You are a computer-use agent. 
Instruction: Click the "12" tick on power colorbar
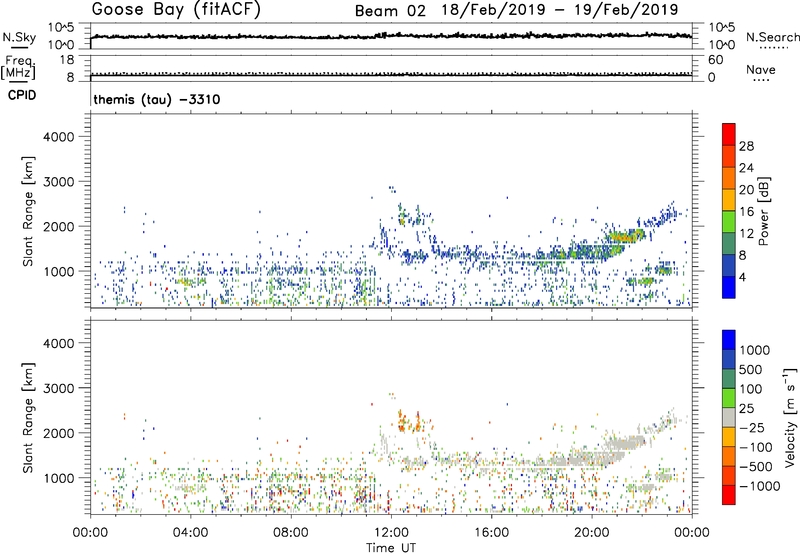tap(746, 234)
